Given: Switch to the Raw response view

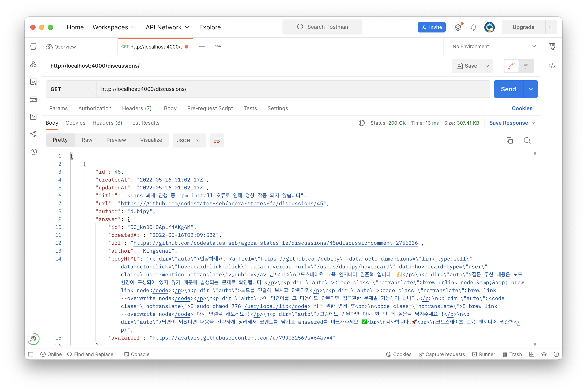Looking at the screenshot, I should (x=87, y=140).
